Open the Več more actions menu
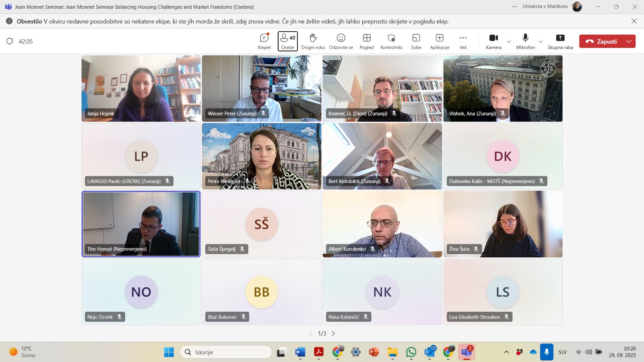 463,41
